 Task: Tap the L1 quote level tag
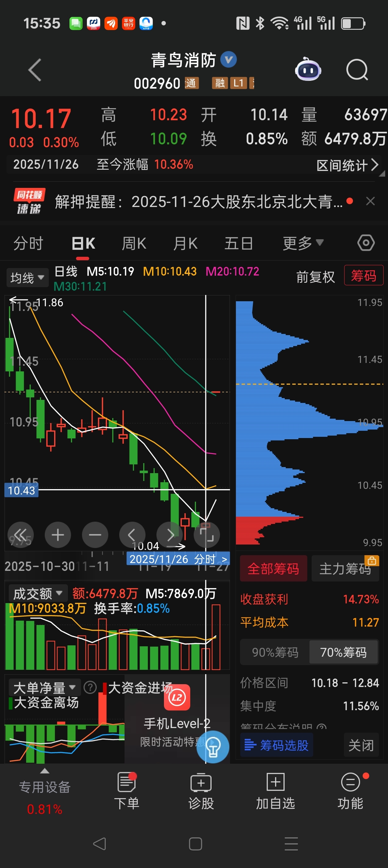pos(238,83)
